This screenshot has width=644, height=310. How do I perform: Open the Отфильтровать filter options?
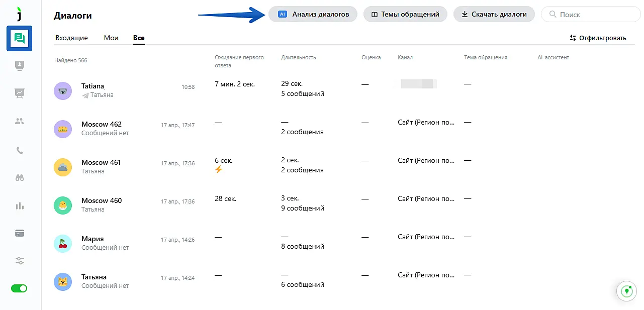598,38
